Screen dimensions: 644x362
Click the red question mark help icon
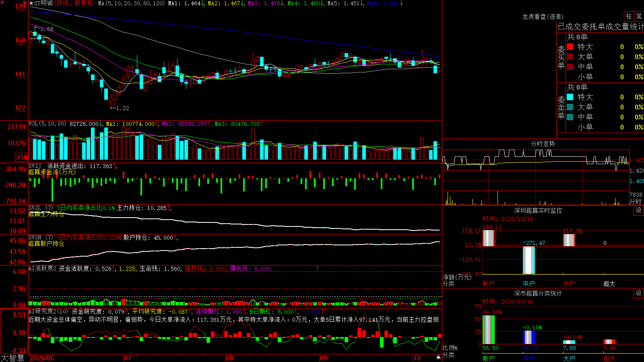pos(25,3)
